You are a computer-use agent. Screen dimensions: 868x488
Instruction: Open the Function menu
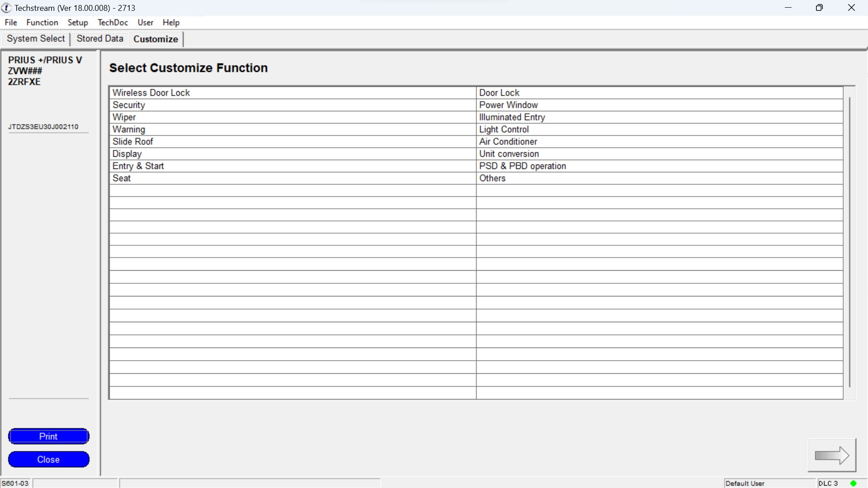(42, 23)
